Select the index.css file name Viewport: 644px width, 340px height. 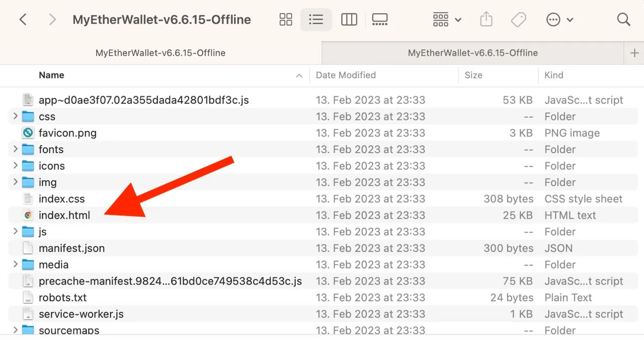coord(61,198)
